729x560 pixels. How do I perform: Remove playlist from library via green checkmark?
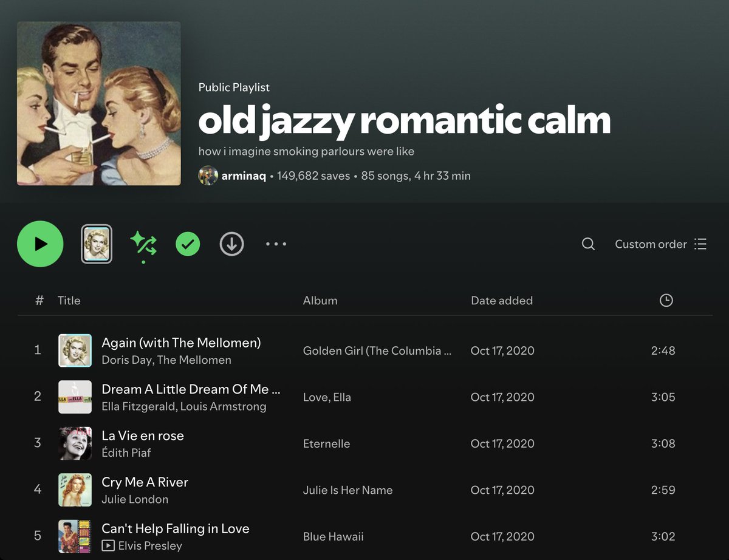coord(188,244)
